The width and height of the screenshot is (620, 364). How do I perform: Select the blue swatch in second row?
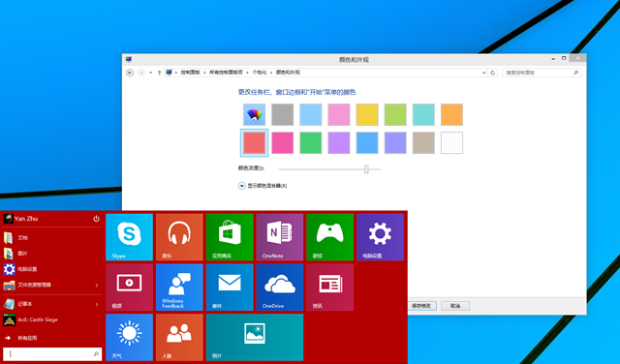pyautogui.click(x=367, y=142)
